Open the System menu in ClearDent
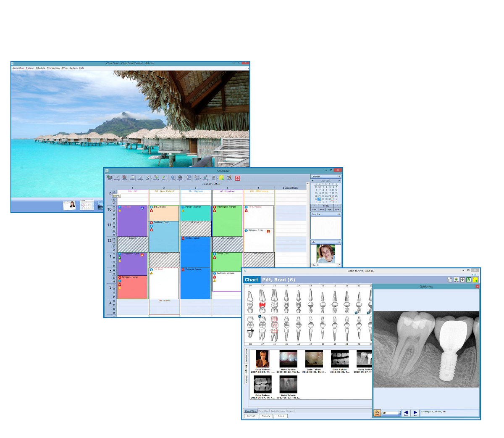This screenshot has width=504, height=438. pos(73,68)
